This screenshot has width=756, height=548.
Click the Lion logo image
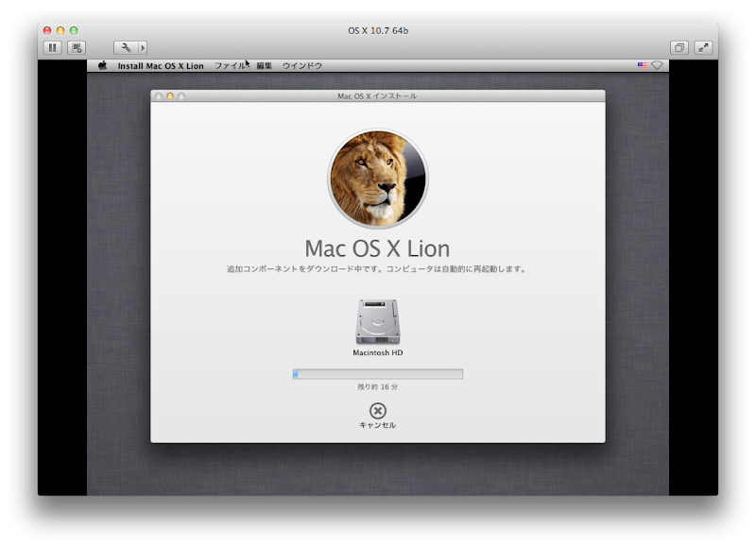[378, 179]
